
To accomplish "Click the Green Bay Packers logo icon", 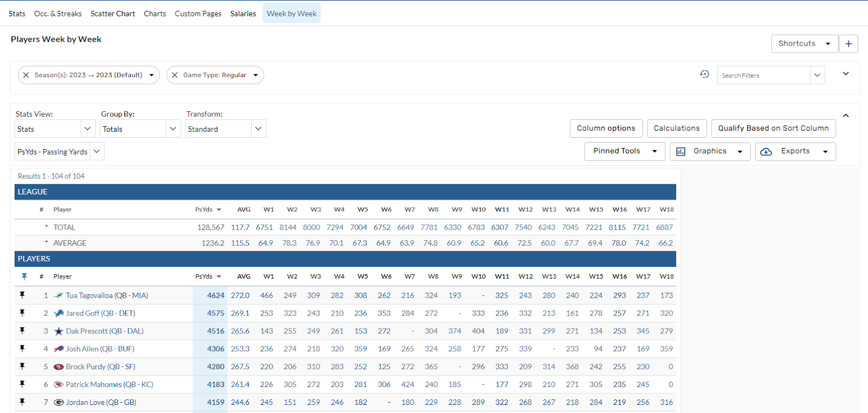I will click(x=59, y=402).
